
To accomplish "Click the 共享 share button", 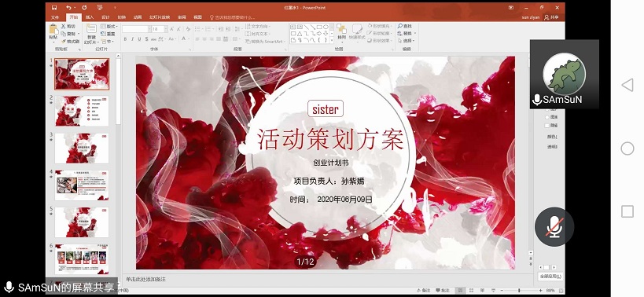I will tap(552, 17).
